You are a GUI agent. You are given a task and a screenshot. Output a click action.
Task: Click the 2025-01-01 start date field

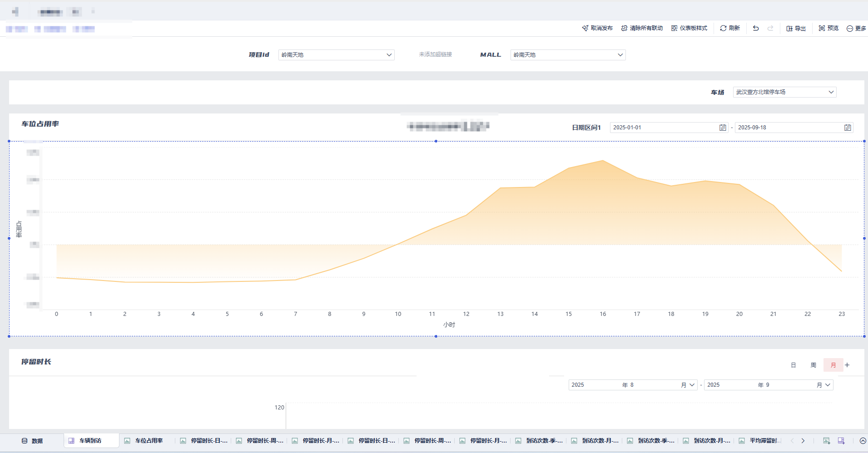click(663, 128)
